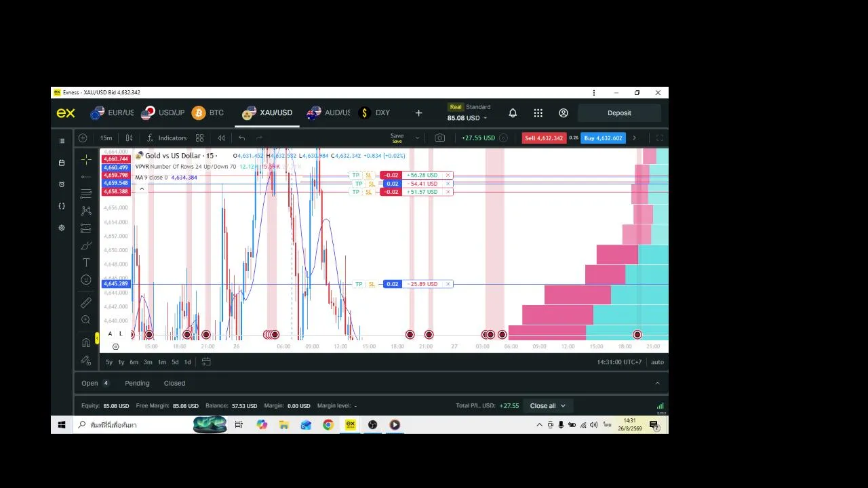Viewport: 868px width, 488px height.
Task: Open the emoji icons tool
Action: [86, 280]
